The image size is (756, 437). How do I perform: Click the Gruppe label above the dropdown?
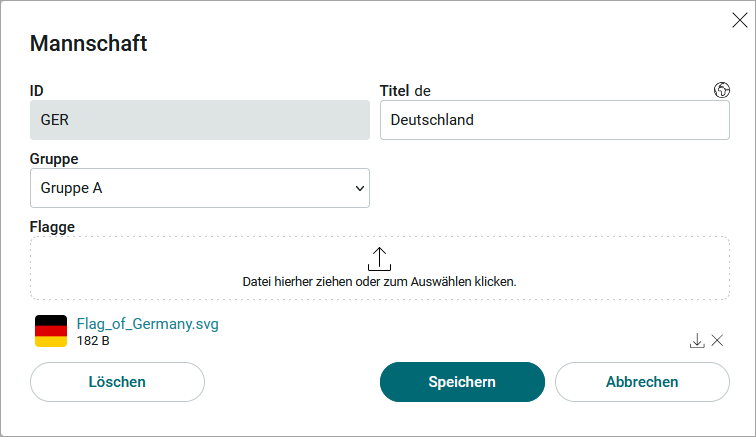pos(54,159)
